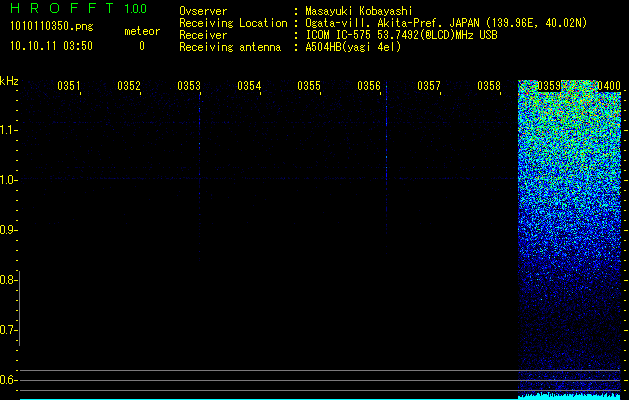Click the observer name Masayuki Kobayashi
Image resolution: width=629 pixels, height=400 pixels.
(359, 11)
